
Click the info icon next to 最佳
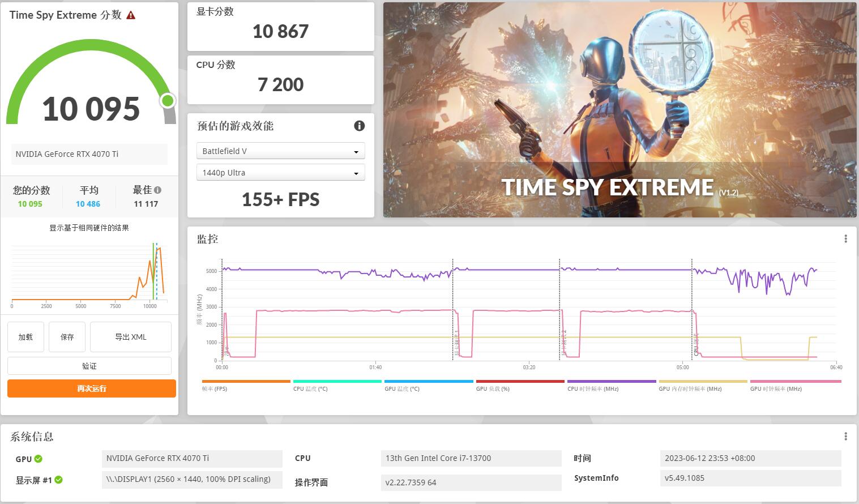(x=157, y=190)
